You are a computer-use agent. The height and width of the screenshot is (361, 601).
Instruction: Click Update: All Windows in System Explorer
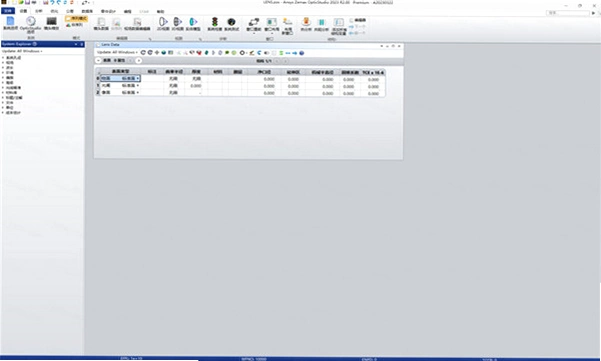tap(22, 51)
